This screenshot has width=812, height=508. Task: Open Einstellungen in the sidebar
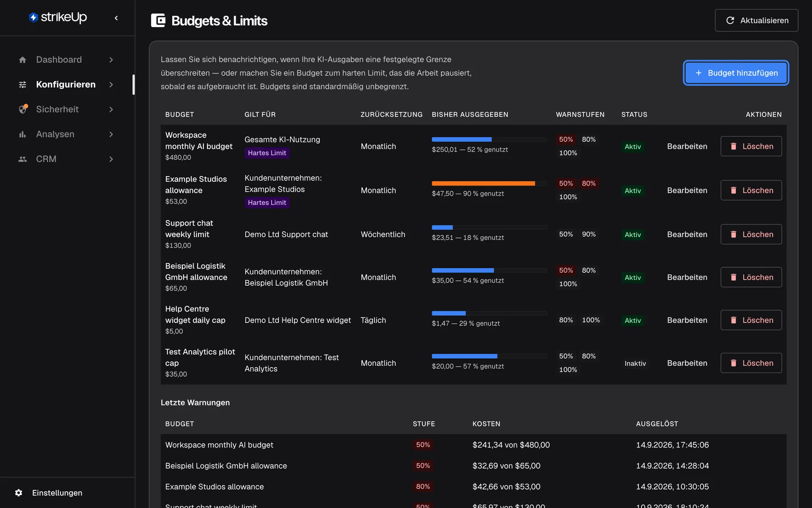(x=57, y=493)
